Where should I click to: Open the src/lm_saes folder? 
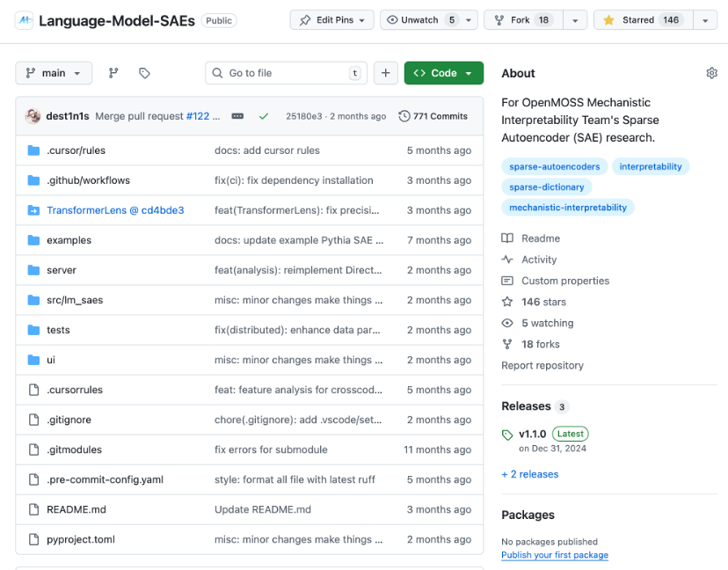coord(75,300)
